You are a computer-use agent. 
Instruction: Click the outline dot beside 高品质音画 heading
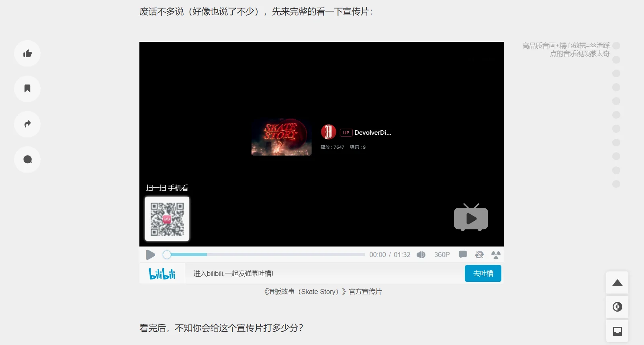(x=616, y=46)
